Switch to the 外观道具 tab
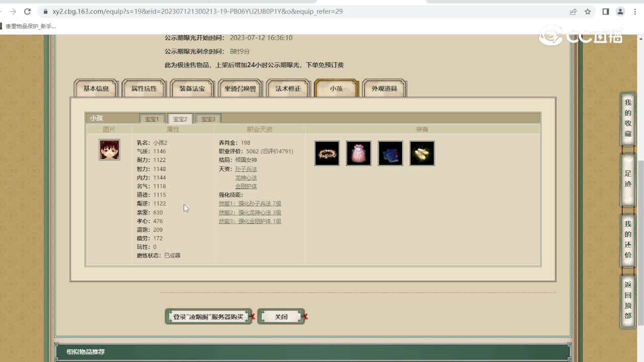Image resolution: width=644 pixels, height=362 pixels. (384, 88)
